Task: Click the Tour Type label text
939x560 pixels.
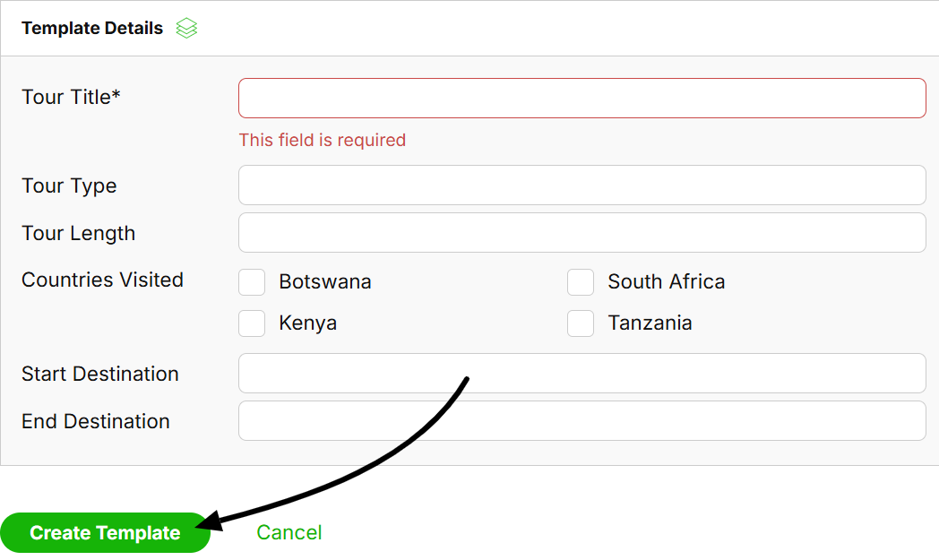Action: pos(69,185)
